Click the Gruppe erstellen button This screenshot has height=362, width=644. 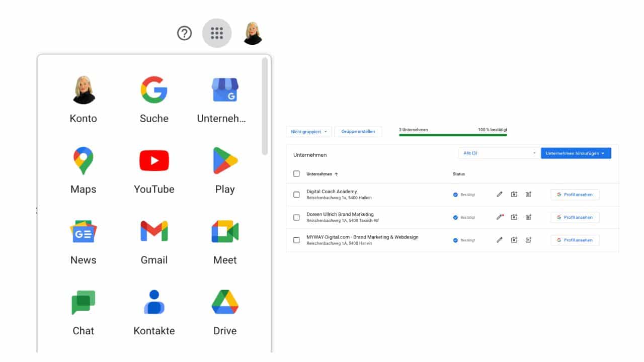click(358, 131)
